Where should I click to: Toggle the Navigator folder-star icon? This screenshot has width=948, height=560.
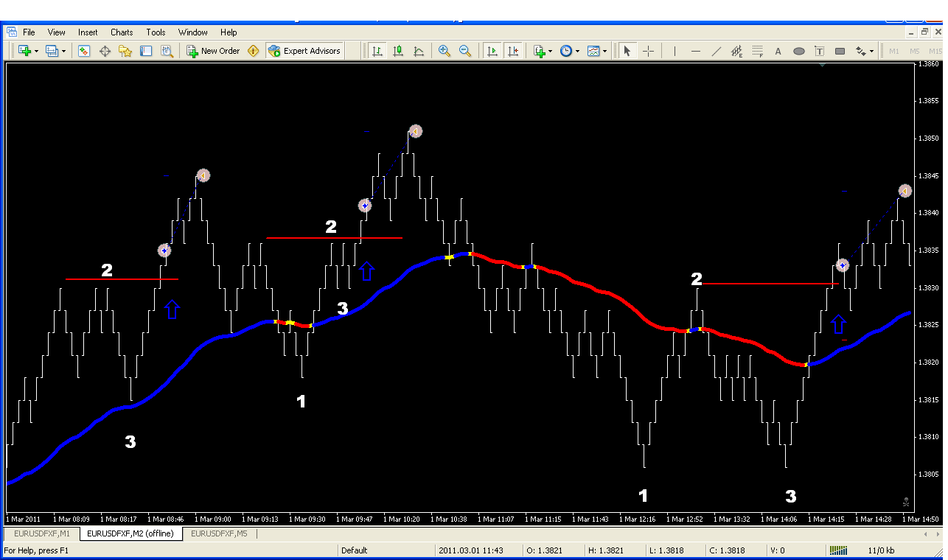[125, 51]
